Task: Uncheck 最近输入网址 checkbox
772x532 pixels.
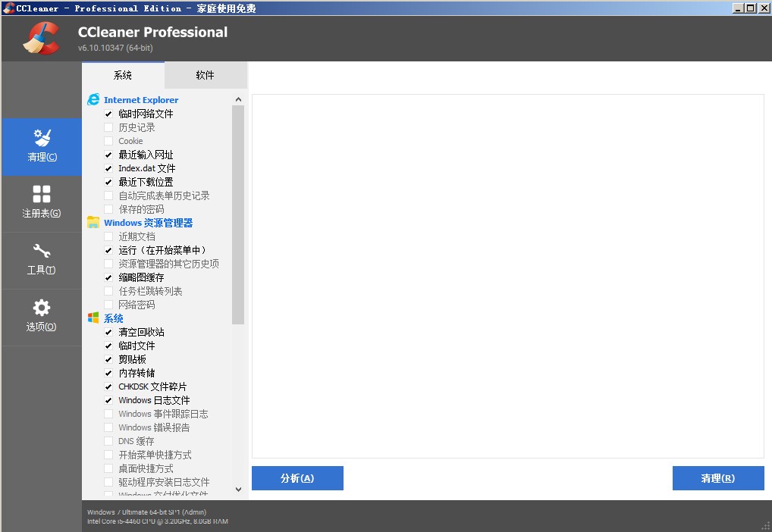Action: point(108,155)
